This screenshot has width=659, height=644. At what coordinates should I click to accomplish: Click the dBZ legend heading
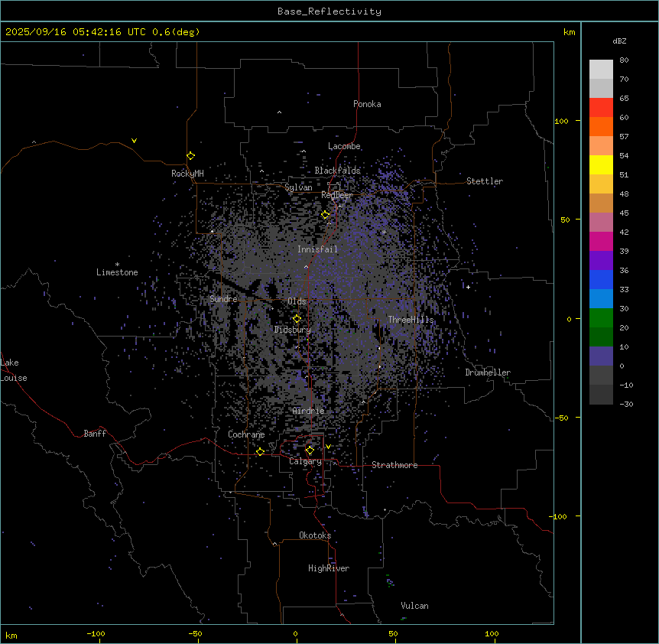619,41
